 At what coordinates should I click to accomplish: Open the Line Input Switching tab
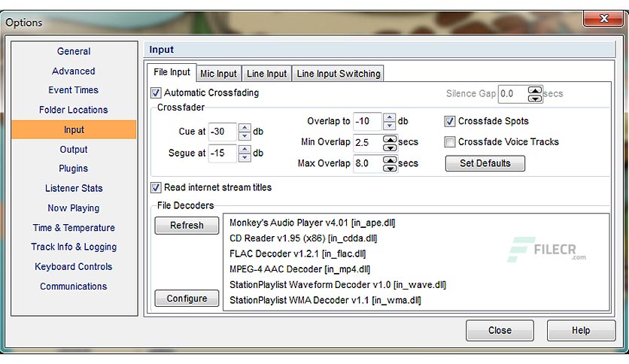click(338, 74)
